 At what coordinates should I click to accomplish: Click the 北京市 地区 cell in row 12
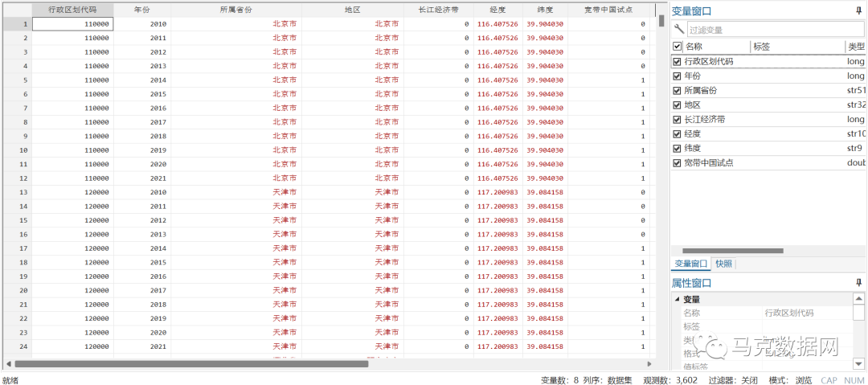click(353, 178)
